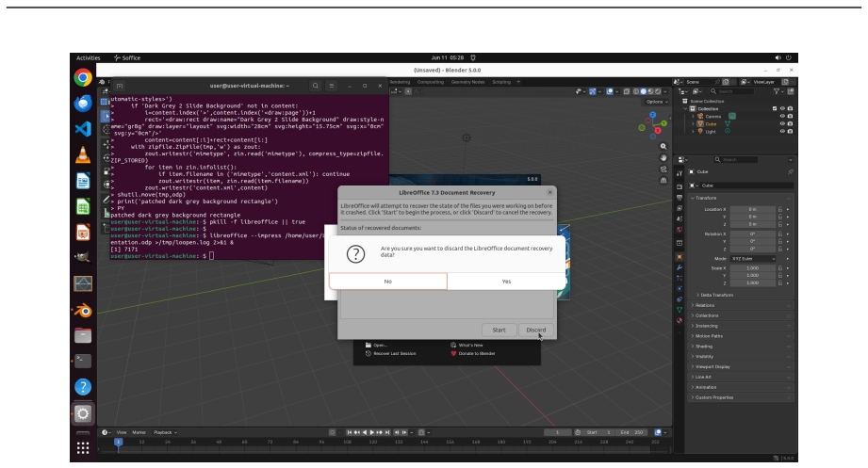Screen dimensions: 868x468
Task: Click the outliner filter funnel icon
Action: pos(777,91)
